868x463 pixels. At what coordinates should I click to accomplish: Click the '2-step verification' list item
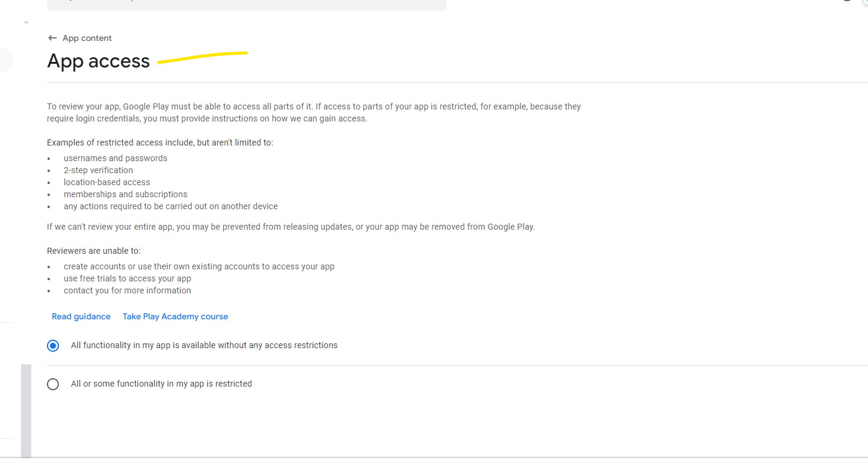tap(98, 170)
